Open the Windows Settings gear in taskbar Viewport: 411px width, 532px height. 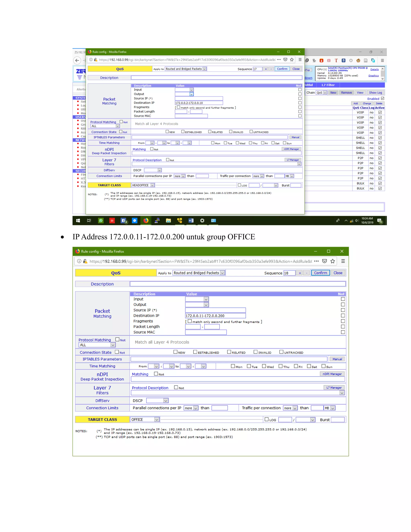coord(202,220)
